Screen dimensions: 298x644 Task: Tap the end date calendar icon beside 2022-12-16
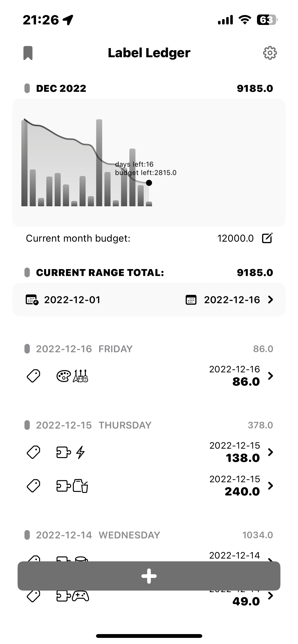[191, 300]
